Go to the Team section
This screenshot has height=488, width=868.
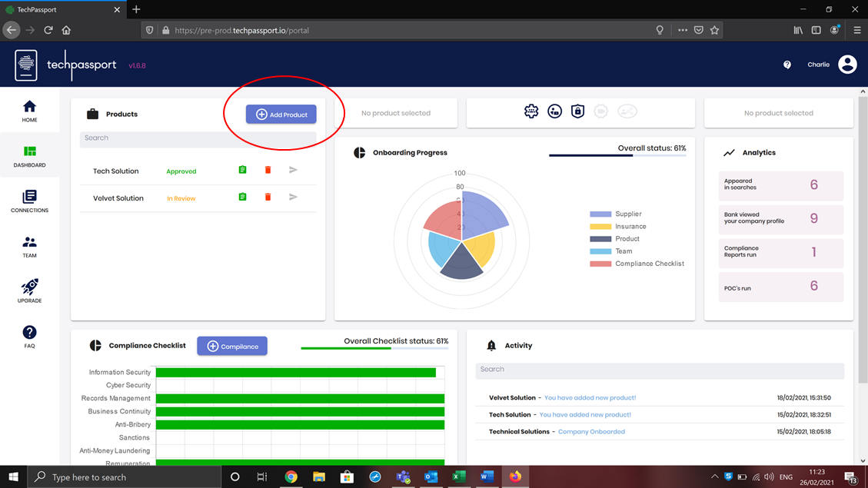coord(29,247)
